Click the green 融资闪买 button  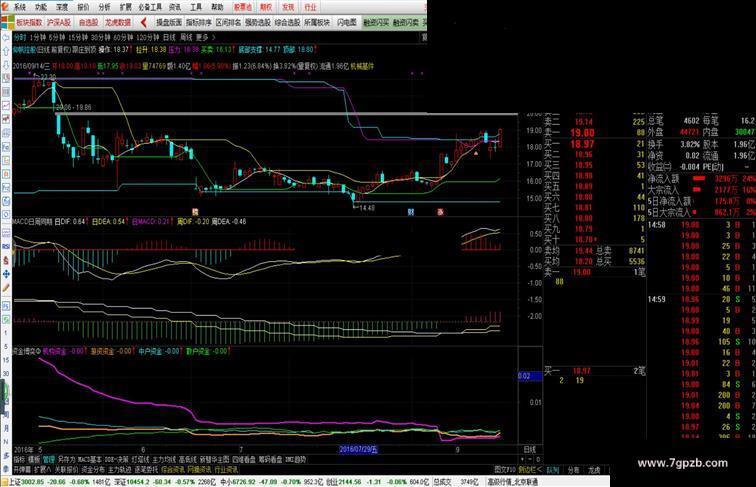tap(376, 22)
